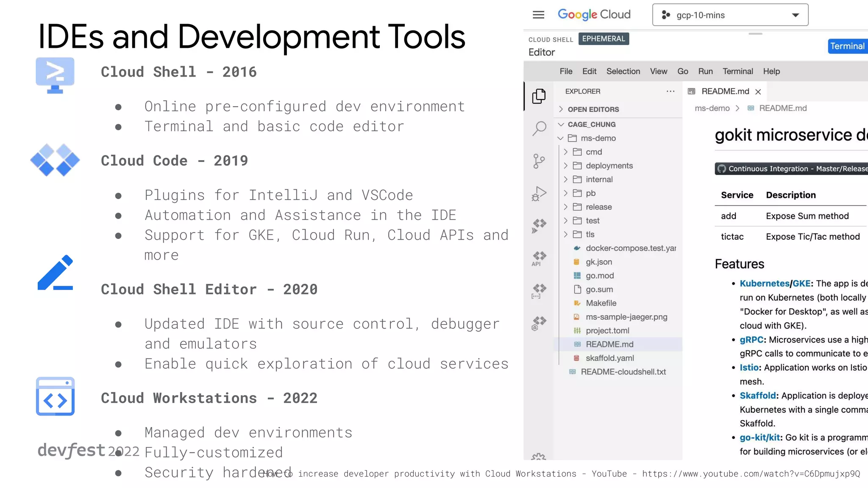Click the blue Terminal button
The width and height of the screenshot is (868, 488).
pos(848,46)
